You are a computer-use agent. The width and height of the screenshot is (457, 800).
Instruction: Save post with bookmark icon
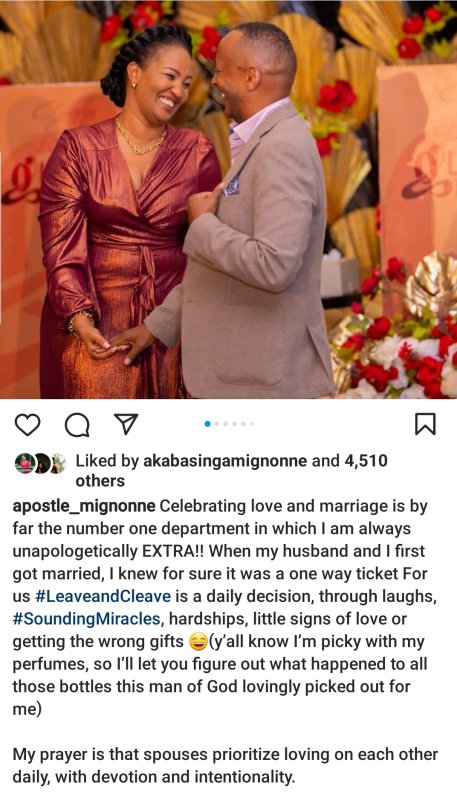coord(425,424)
